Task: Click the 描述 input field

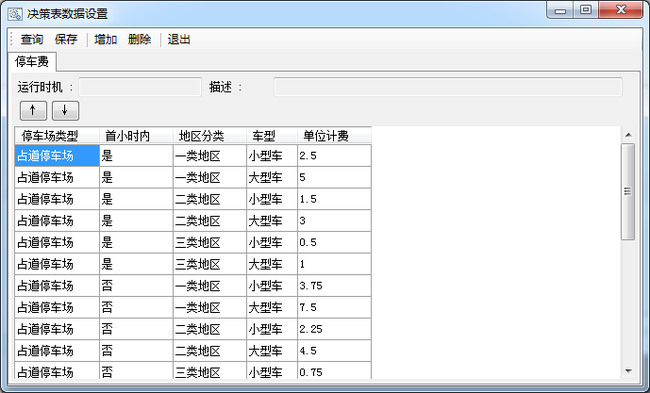Action: tap(448, 87)
